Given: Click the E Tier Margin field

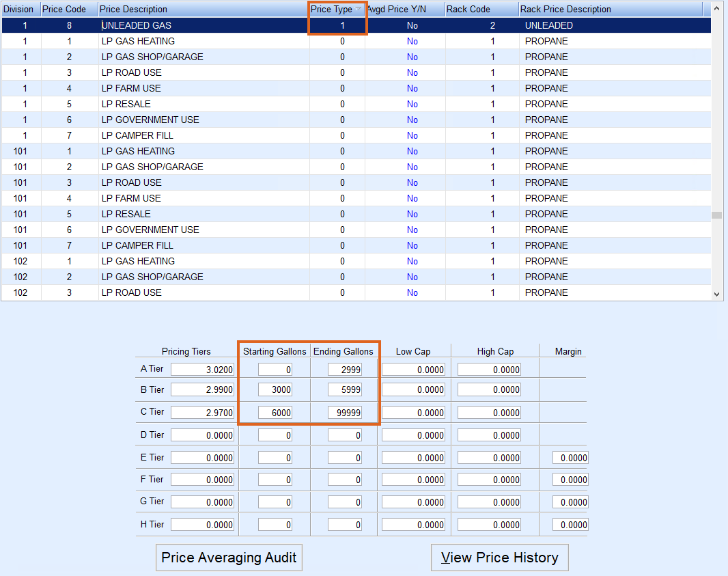Looking at the screenshot, I should tap(570, 457).
